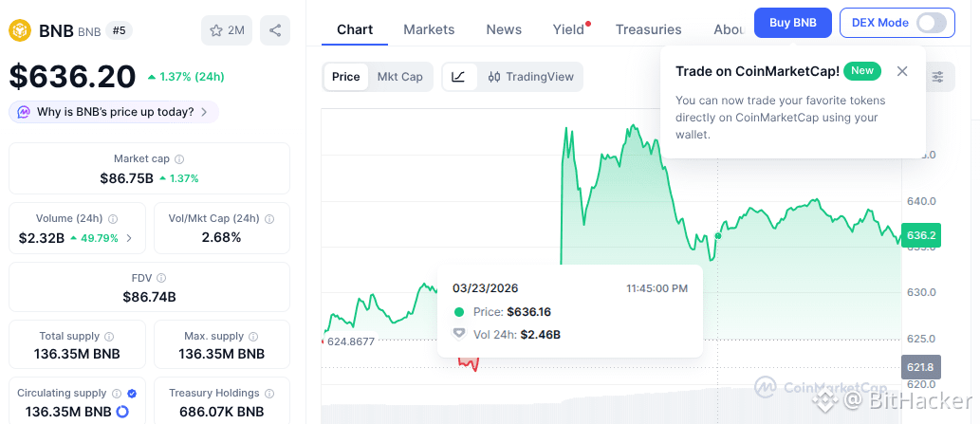980x424 pixels.
Task: Select Mkt Cap chart view
Action: pos(400,77)
